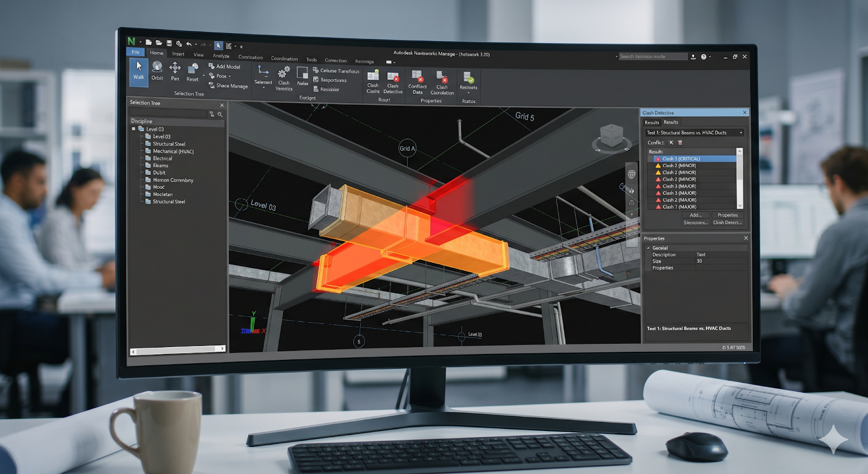Click the Save disk icon in quick access
Image resolution: width=868 pixels, height=474 pixels.
point(169,43)
